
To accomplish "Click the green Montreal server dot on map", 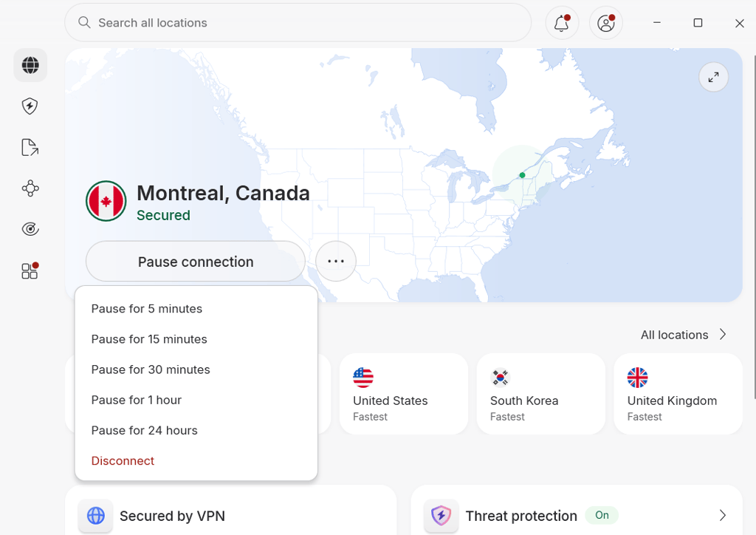I will [x=522, y=175].
